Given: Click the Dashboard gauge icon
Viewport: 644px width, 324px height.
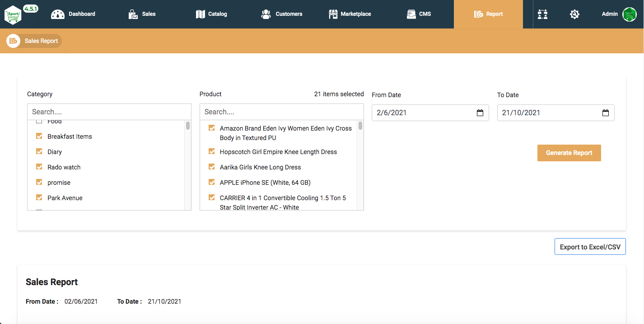Looking at the screenshot, I should pos(58,14).
